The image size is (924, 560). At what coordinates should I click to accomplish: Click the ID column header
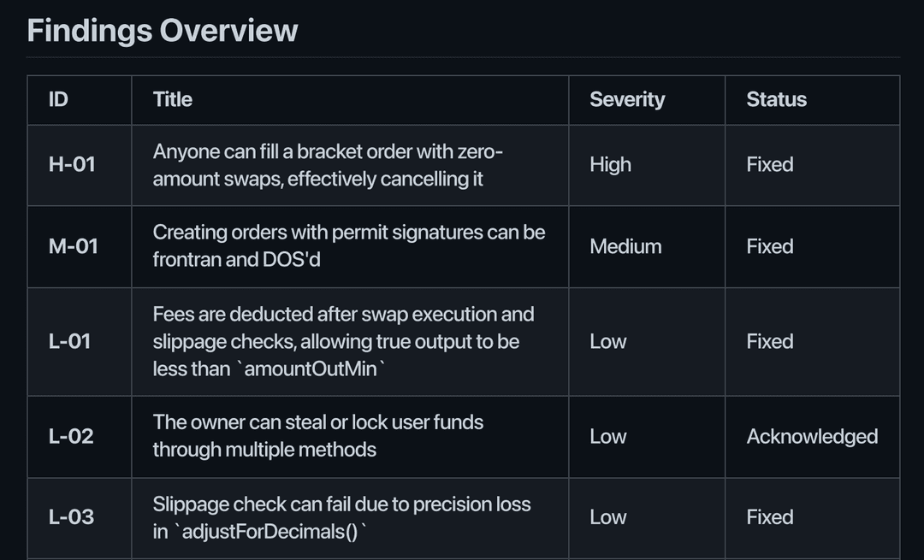pos(58,99)
